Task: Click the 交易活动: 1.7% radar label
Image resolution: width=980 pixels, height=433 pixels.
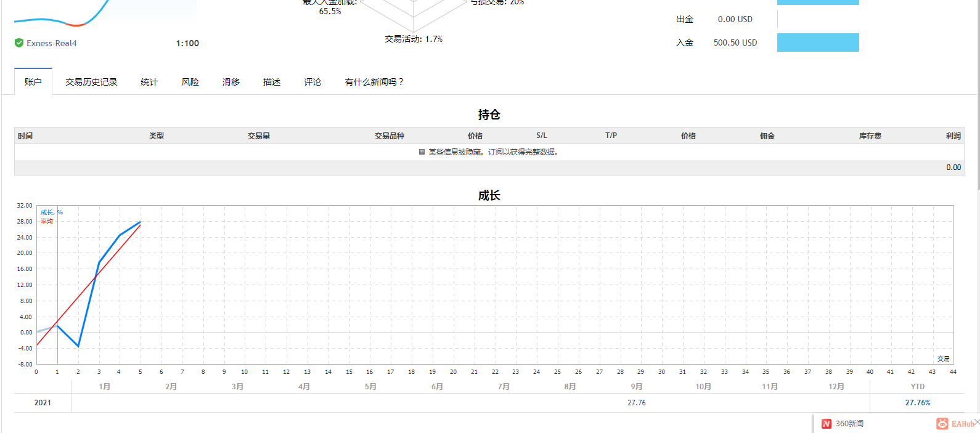Action: pos(414,39)
